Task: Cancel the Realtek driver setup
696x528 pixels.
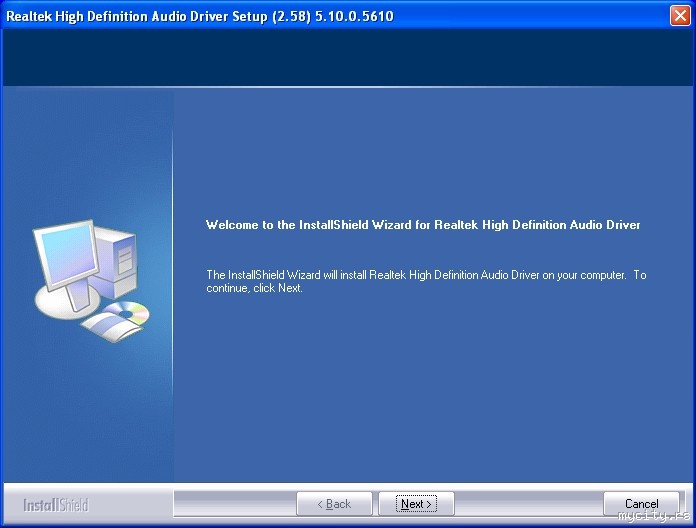Action: [641, 504]
